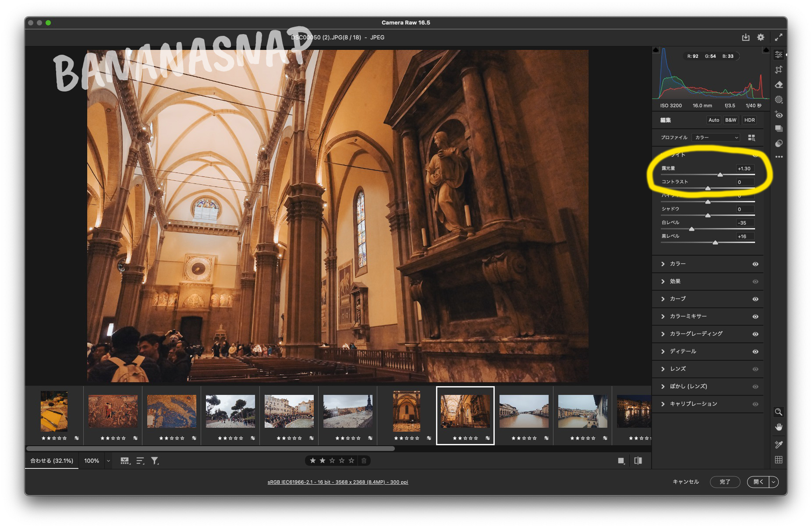The width and height of the screenshot is (812, 528).
Task: Toggle visibility eye for カラーミキサー panel
Action: click(x=755, y=317)
